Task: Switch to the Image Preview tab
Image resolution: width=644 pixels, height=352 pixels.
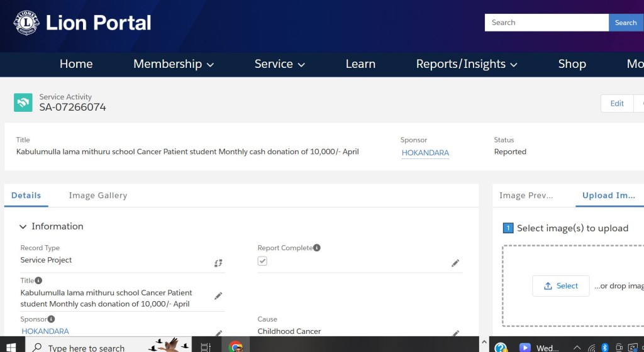Action: (526, 195)
